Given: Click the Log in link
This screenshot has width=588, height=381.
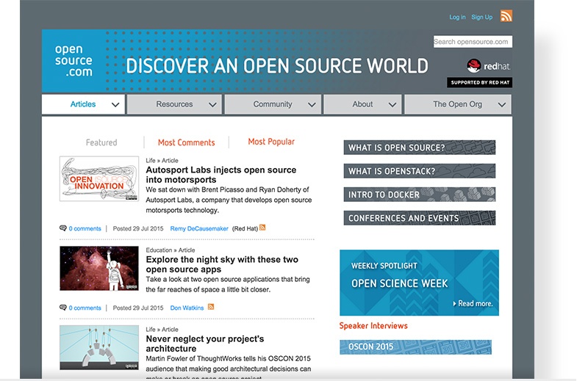Looking at the screenshot, I should pos(457,17).
